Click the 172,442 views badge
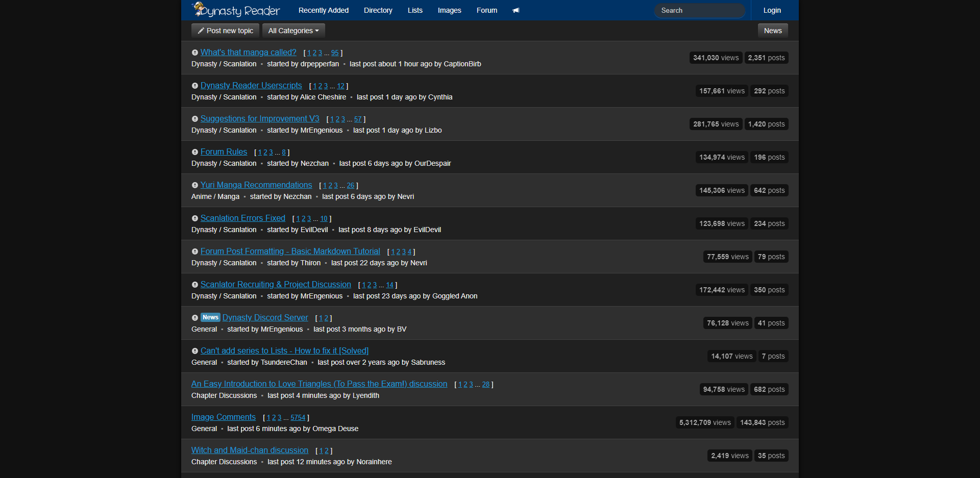This screenshot has height=478, width=980. pyautogui.click(x=722, y=290)
